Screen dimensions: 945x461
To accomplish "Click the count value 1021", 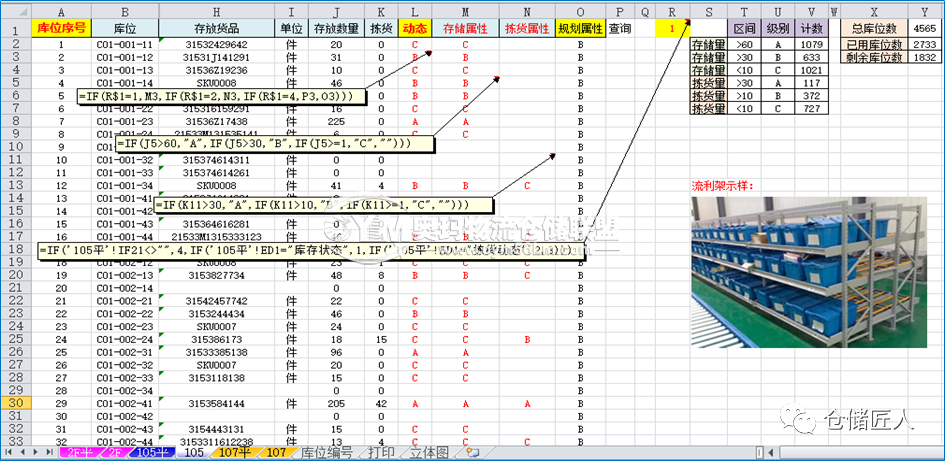I will [x=812, y=70].
